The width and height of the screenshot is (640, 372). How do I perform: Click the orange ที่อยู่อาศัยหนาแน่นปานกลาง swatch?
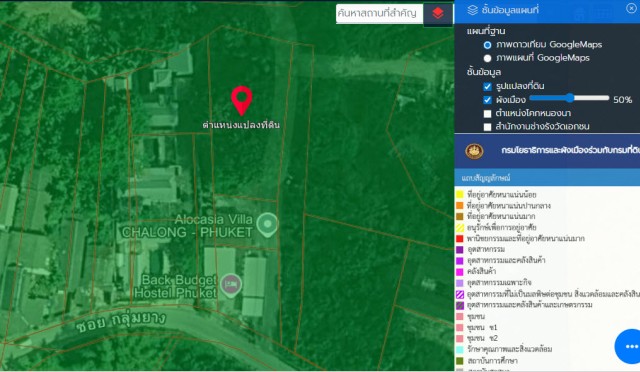[x=460, y=205]
